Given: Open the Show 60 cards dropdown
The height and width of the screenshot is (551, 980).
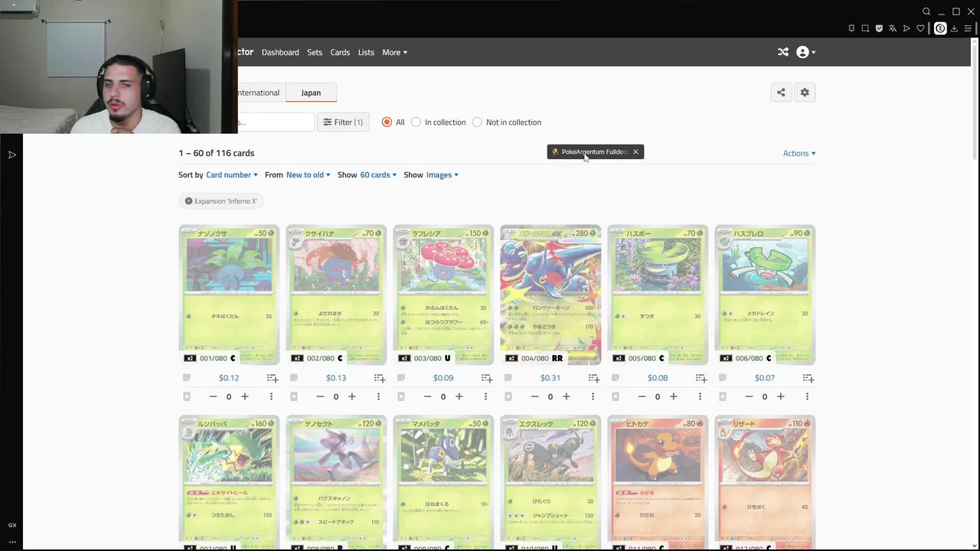Looking at the screenshot, I should click(x=378, y=175).
